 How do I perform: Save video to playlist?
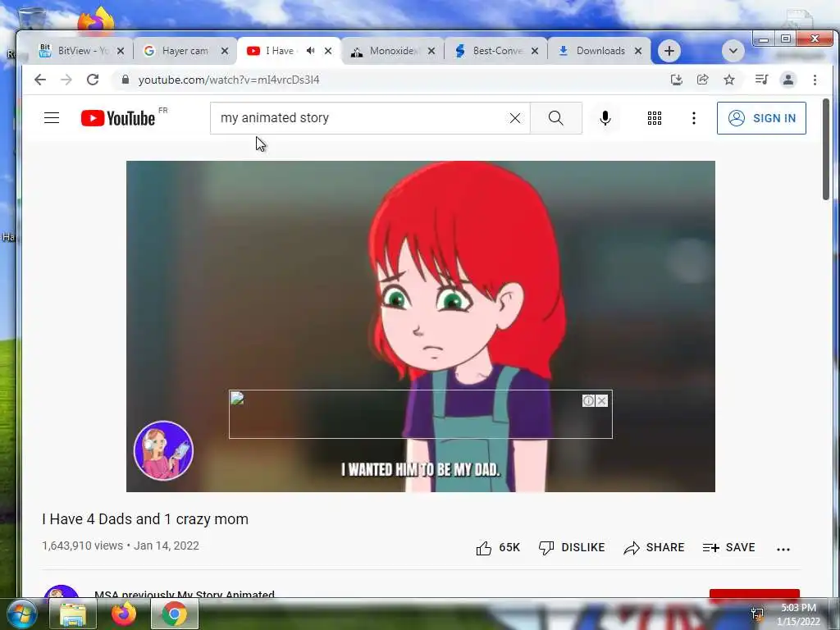(x=729, y=547)
